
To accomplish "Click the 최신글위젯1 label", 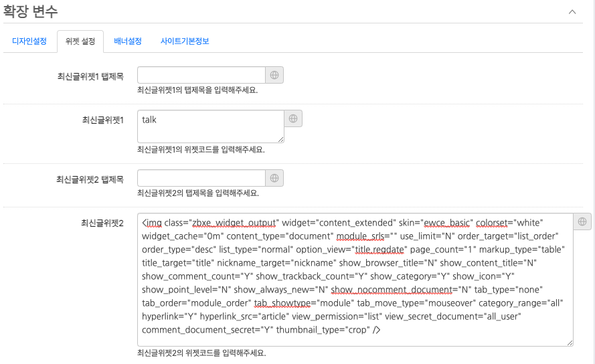I will [x=103, y=120].
